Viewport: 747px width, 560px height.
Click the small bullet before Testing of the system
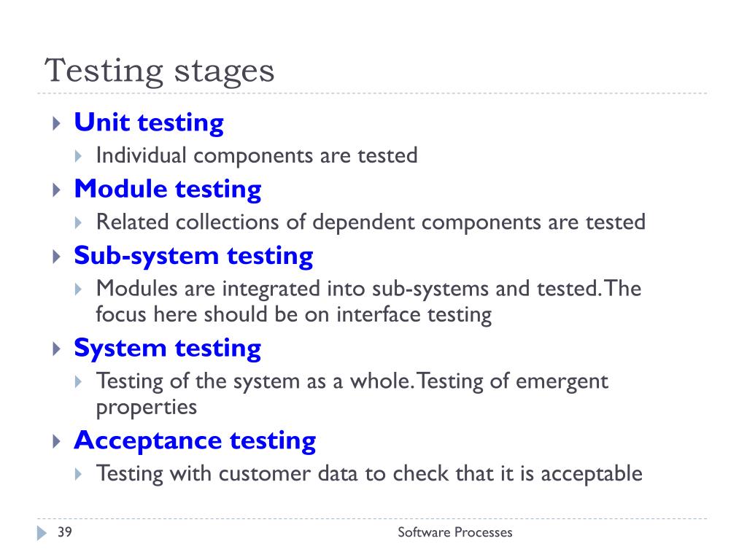point(78,381)
